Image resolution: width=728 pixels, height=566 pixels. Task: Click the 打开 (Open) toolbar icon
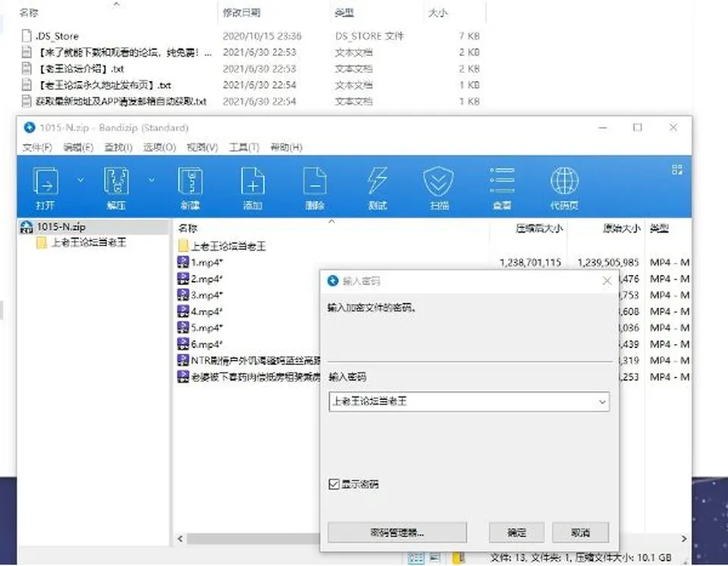coord(45,181)
